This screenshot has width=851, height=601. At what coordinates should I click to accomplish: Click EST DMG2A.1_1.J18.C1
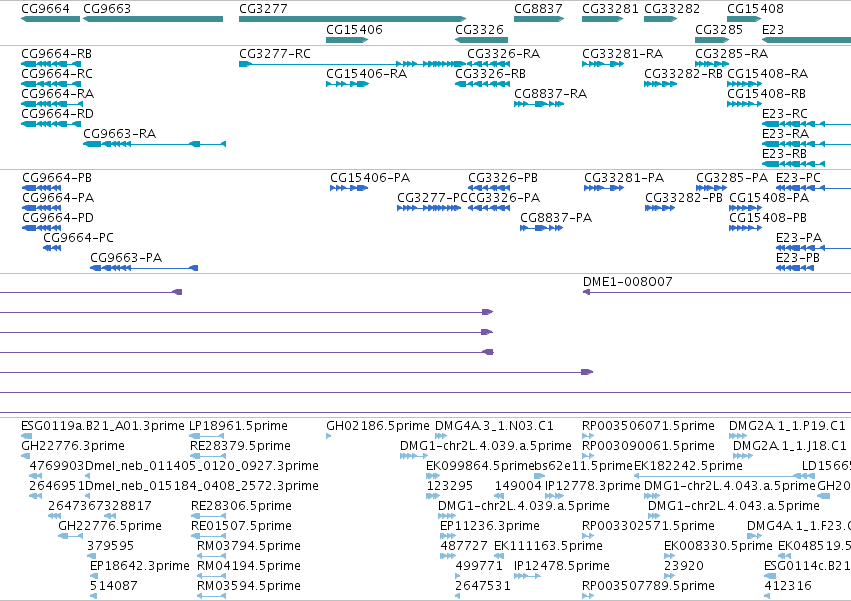tap(790, 446)
